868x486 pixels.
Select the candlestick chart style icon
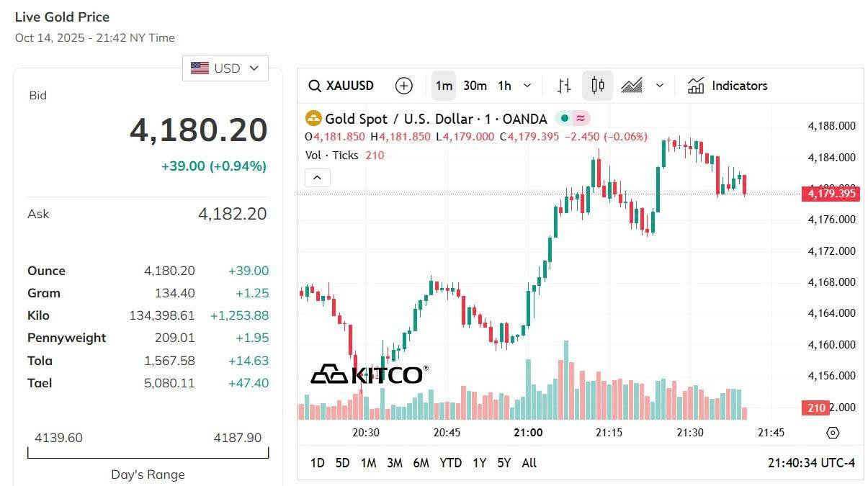[x=596, y=86]
